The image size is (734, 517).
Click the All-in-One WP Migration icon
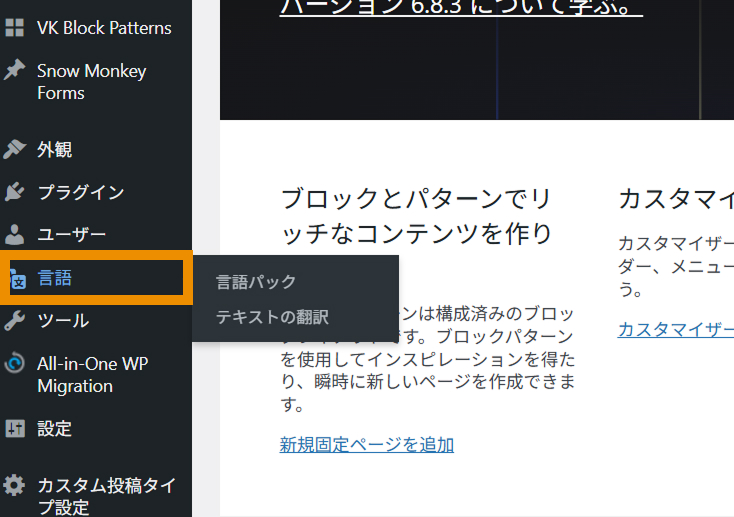tap(15, 364)
